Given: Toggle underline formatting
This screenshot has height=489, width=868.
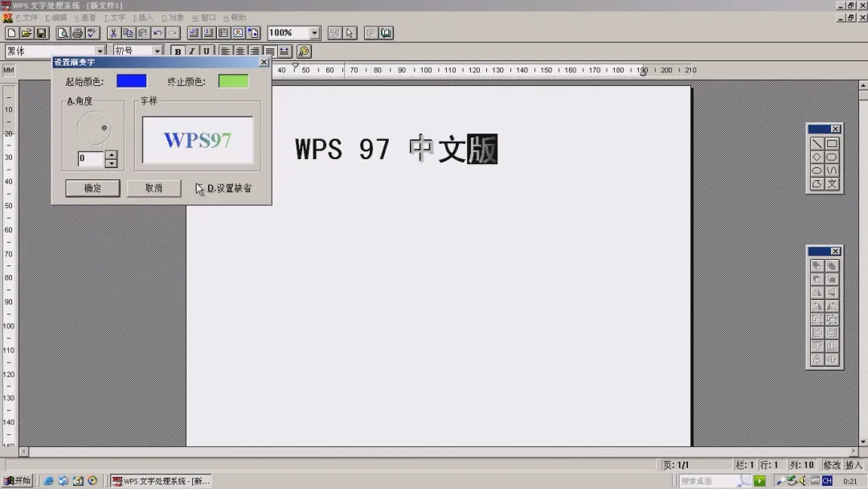Looking at the screenshot, I should coord(206,51).
